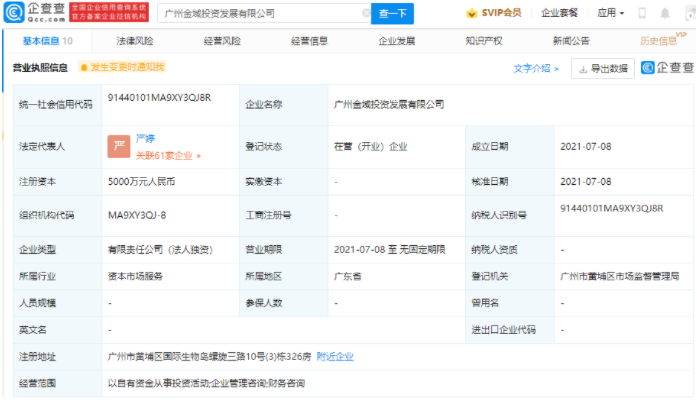Open the Qcc.com logo home link
Screen dimensions: 697x406
click(35, 12)
